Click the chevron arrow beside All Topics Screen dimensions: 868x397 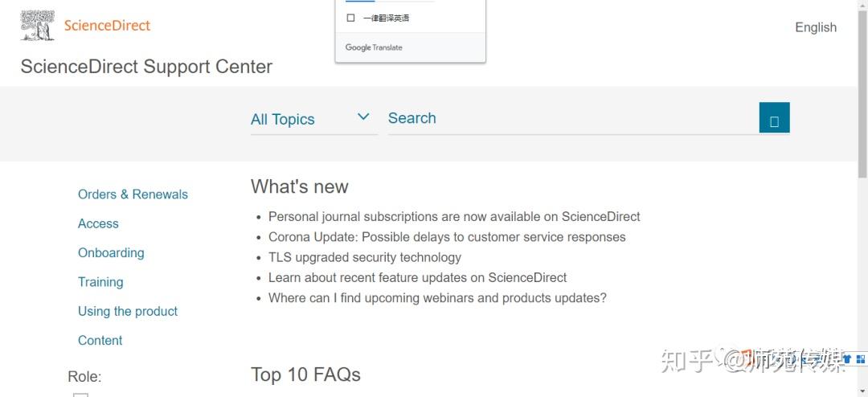(363, 117)
